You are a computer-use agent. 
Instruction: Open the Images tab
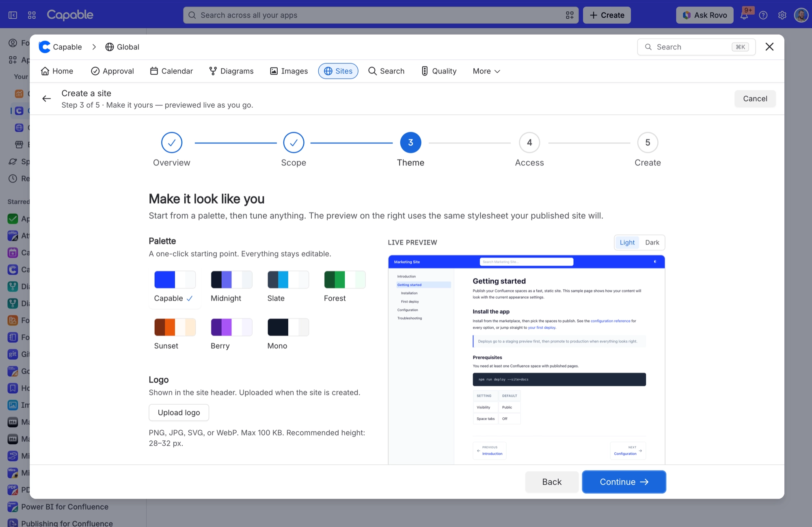[289, 71]
